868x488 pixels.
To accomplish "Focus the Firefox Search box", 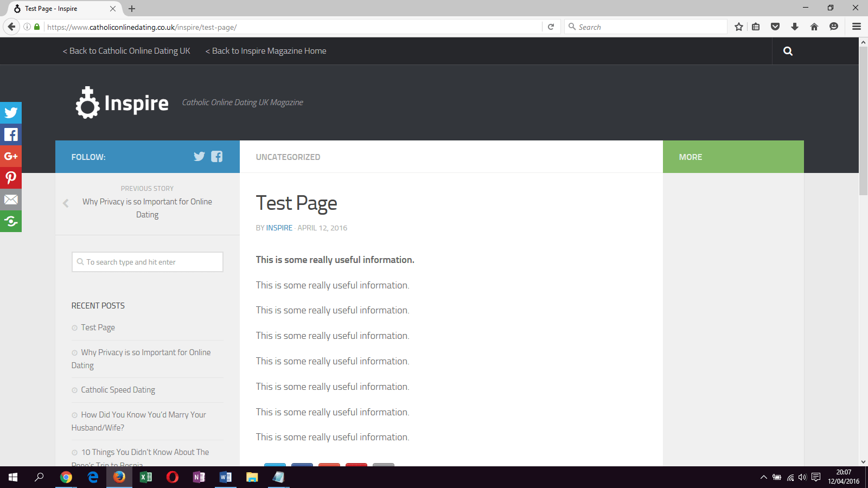I will (646, 27).
